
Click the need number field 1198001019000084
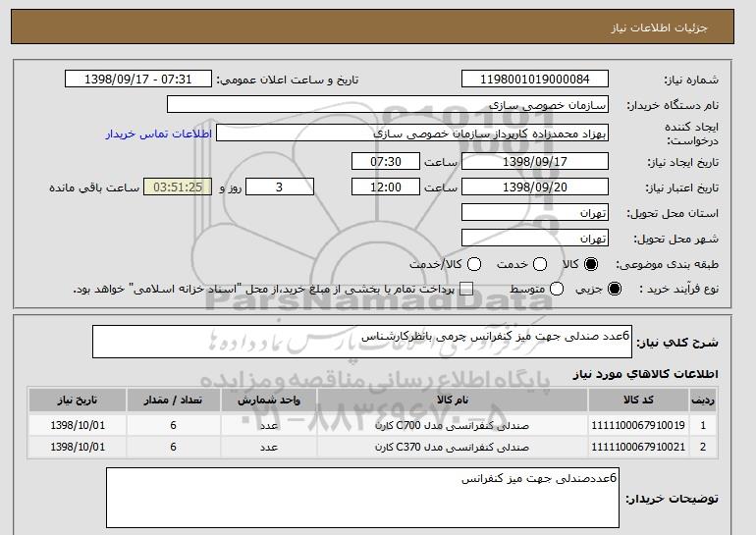[535, 80]
